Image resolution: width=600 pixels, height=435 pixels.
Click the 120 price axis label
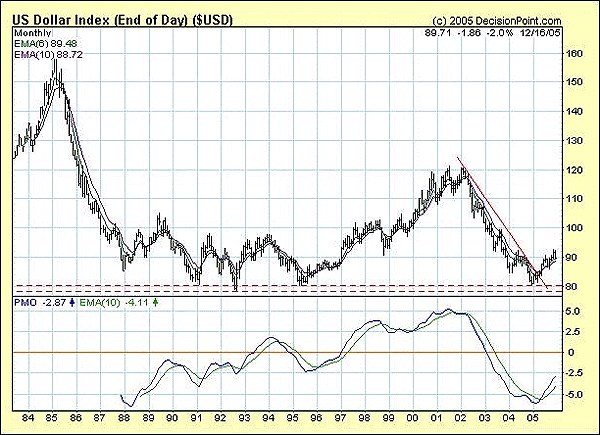coord(574,170)
